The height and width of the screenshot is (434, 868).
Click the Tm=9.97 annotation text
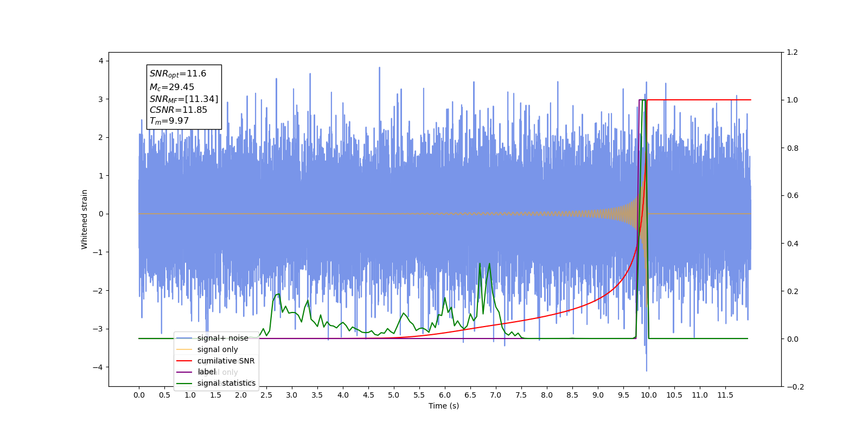click(x=169, y=121)
